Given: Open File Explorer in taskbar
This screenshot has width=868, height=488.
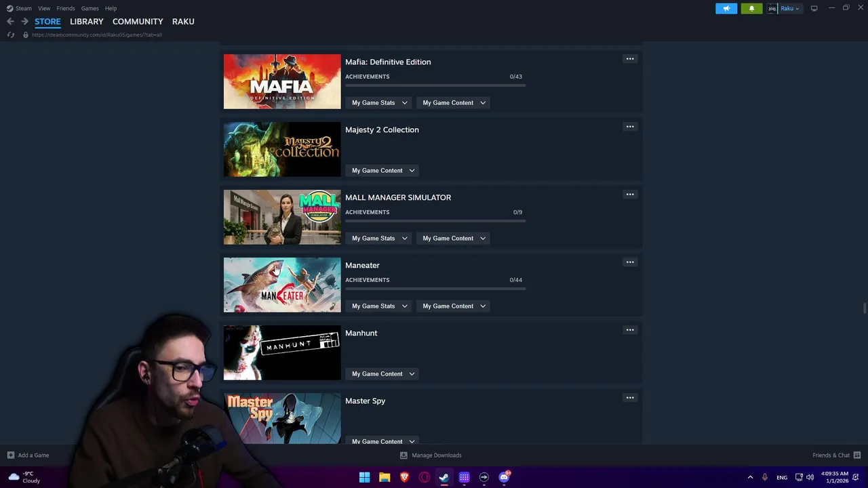Looking at the screenshot, I should [384, 477].
